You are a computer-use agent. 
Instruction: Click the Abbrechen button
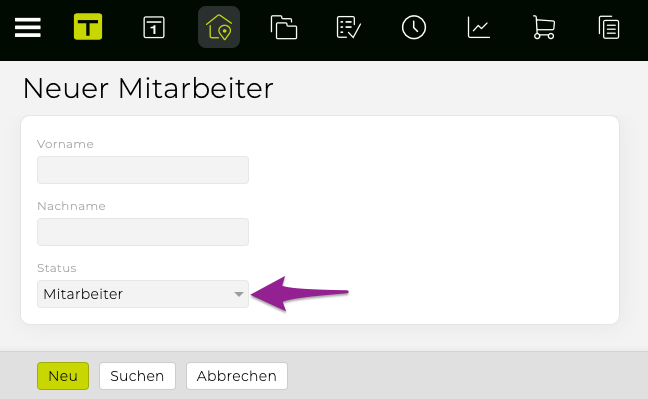(x=237, y=376)
